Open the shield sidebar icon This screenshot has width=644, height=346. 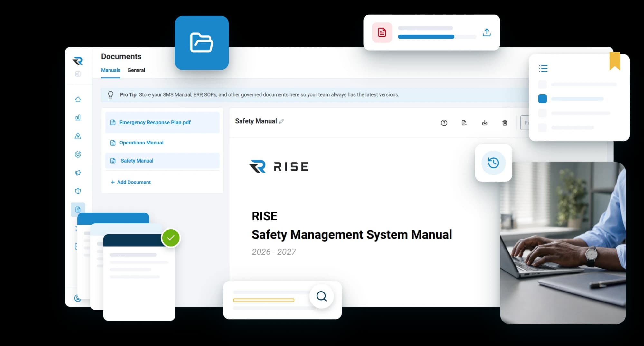coord(78,191)
